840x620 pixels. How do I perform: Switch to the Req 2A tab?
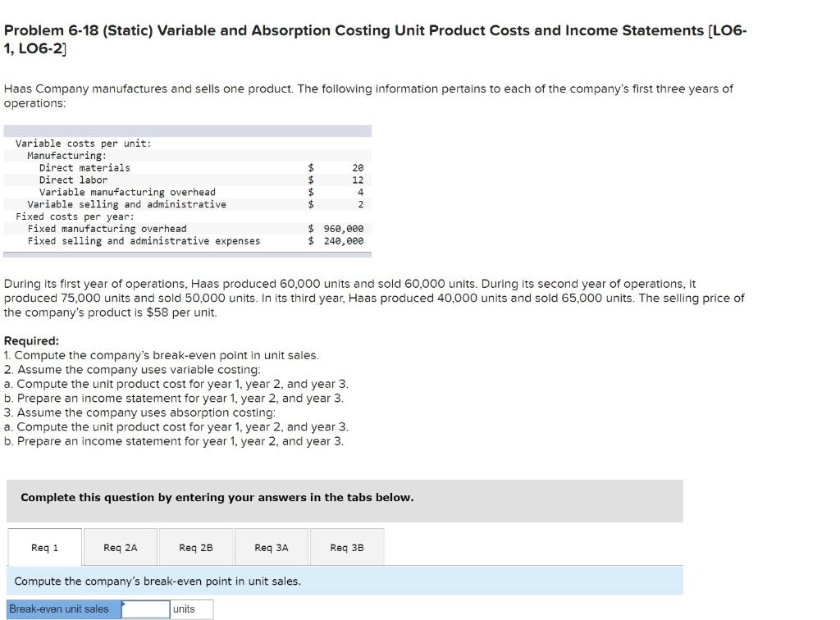[120, 547]
